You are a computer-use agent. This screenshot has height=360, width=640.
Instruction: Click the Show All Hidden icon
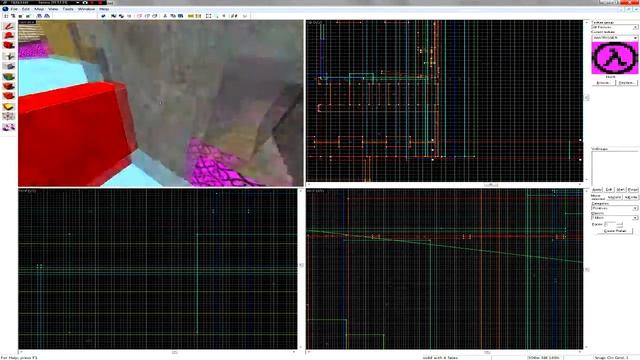pos(155,16)
